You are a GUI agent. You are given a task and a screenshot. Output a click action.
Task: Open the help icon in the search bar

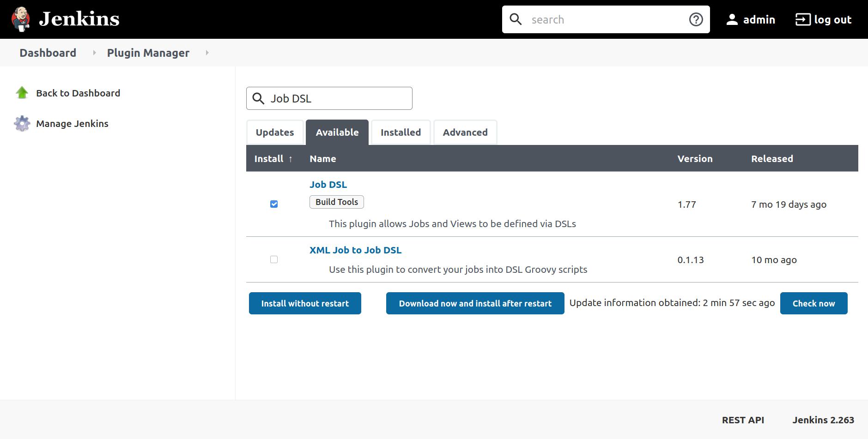tap(696, 19)
